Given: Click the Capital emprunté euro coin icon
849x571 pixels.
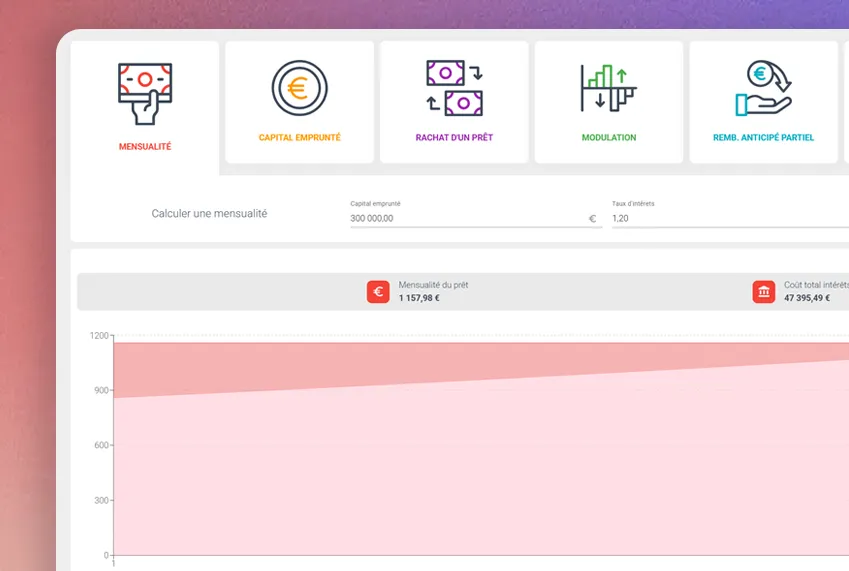Looking at the screenshot, I should coord(299,88).
